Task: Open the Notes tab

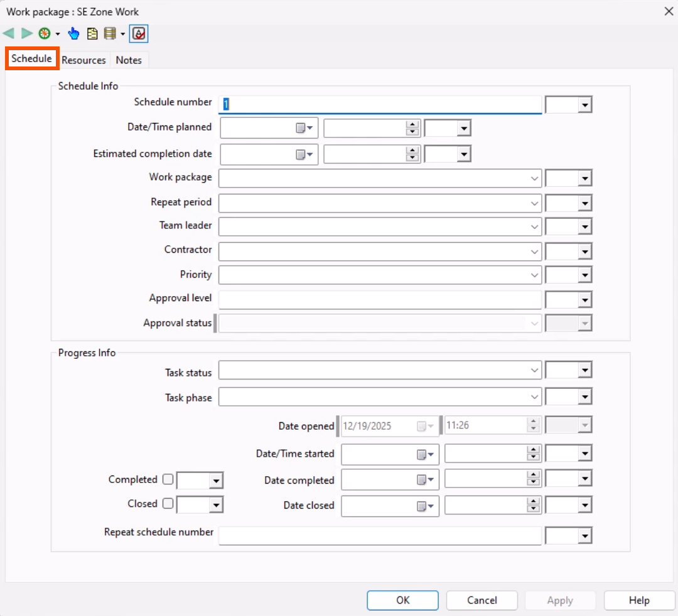Action: [129, 60]
